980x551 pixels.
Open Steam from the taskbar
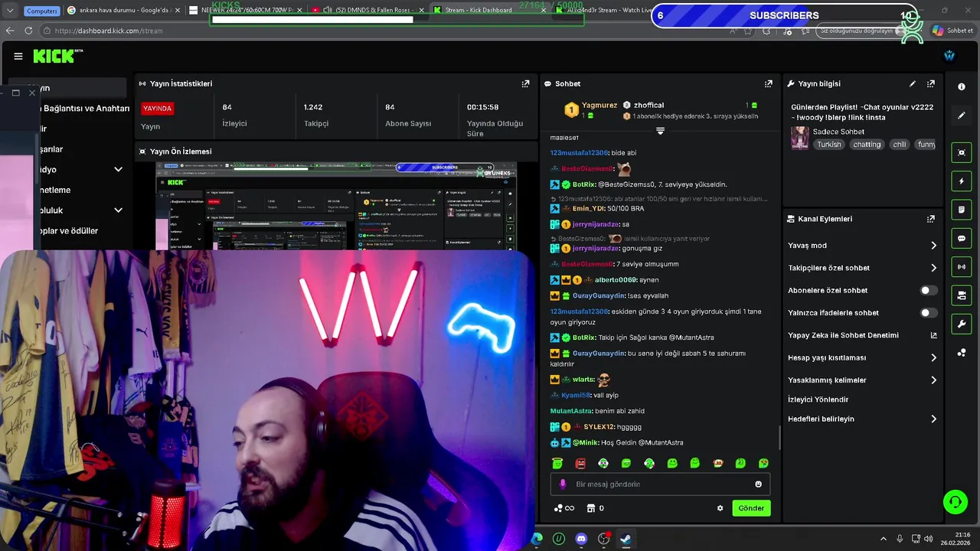(x=626, y=539)
